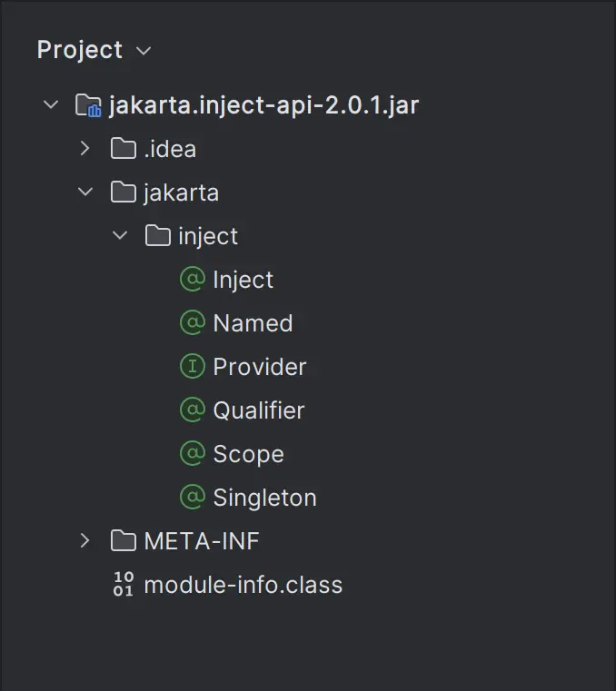
Task: Select the Singleton annotation name
Action: [264, 498]
